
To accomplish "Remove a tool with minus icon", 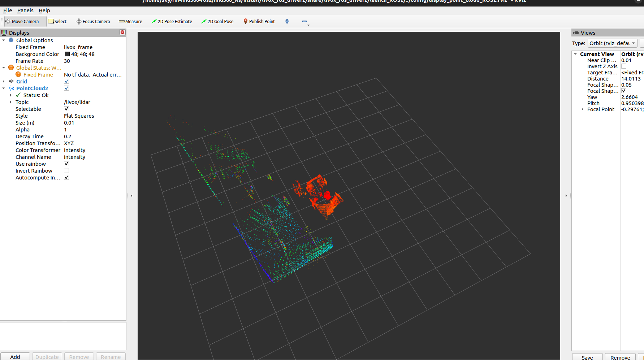I will tap(304, 22).
